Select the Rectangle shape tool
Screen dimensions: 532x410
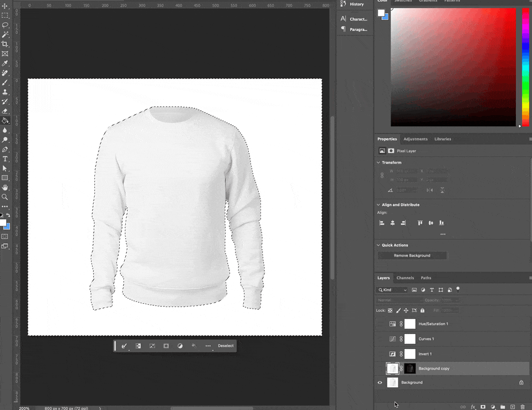tap(5, 178)
